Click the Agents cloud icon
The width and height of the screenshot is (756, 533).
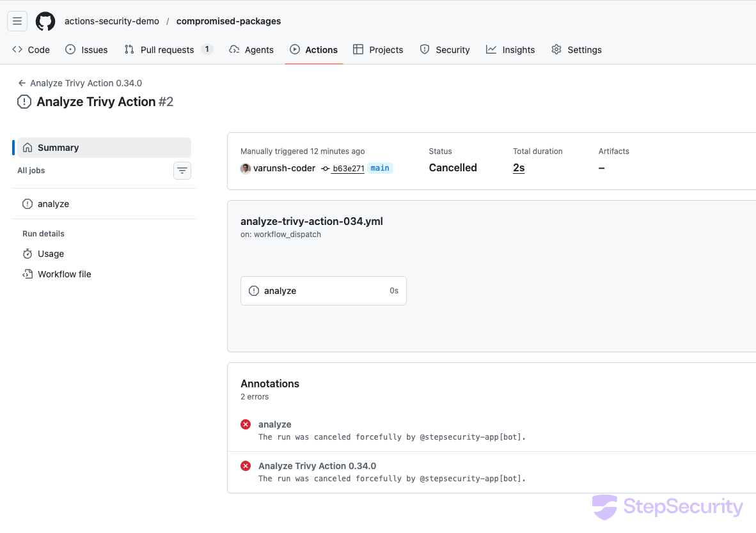234,49
